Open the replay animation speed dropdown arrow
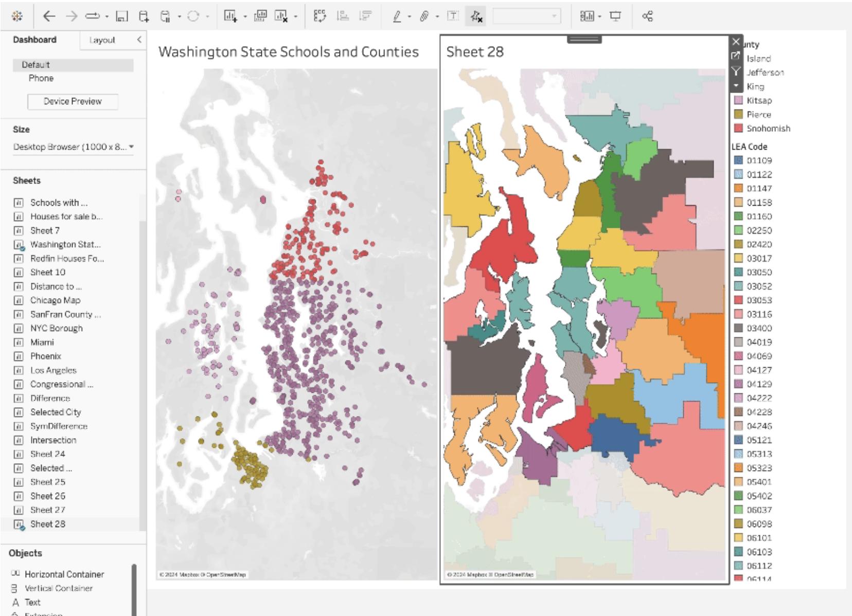 [106, 17]
